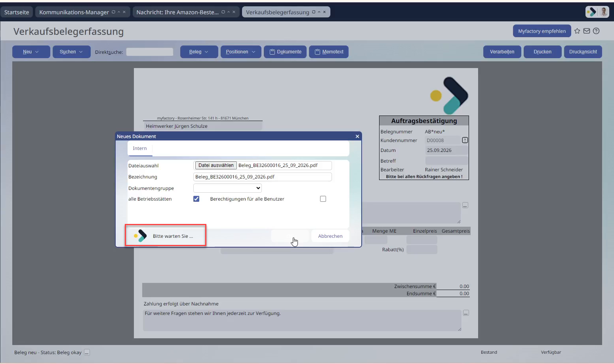
Task: Open the Dokumente toolbar button
Action: pyautogui.click(x=285, y=52)
